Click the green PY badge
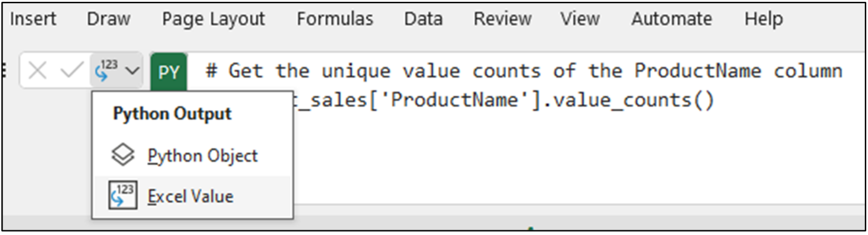Viewport: 868px width, 235px height. (x=169, y=72)
